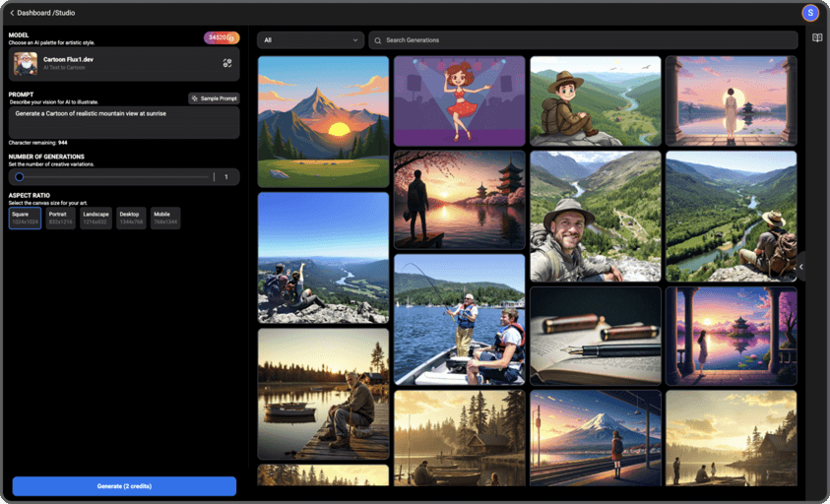The width and height of the screenshot is (830, 504).
Task: Select Mobile 768x1344 aspect ratio
Action: (x=165, y=219)
